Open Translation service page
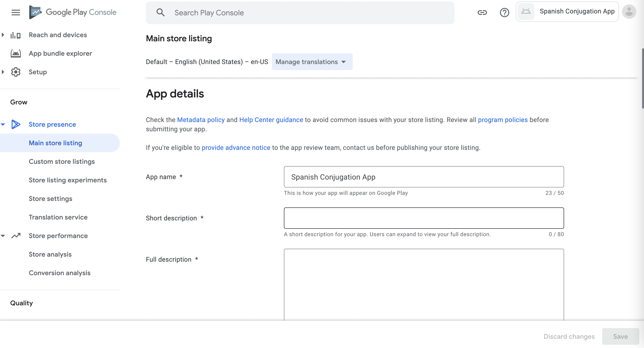Viewport: 644px width, 348px height. [x=58, y=217]
